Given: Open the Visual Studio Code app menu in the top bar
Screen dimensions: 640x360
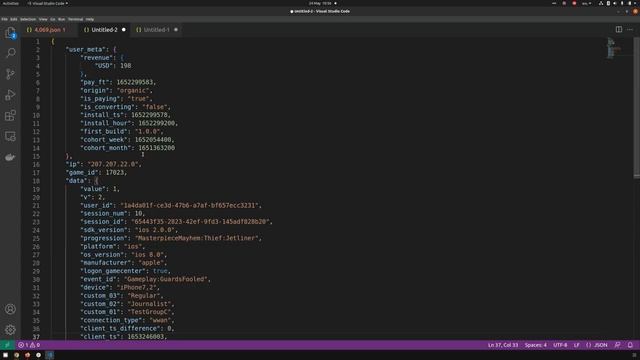Looking at the screenshot, I should [47, 3].
